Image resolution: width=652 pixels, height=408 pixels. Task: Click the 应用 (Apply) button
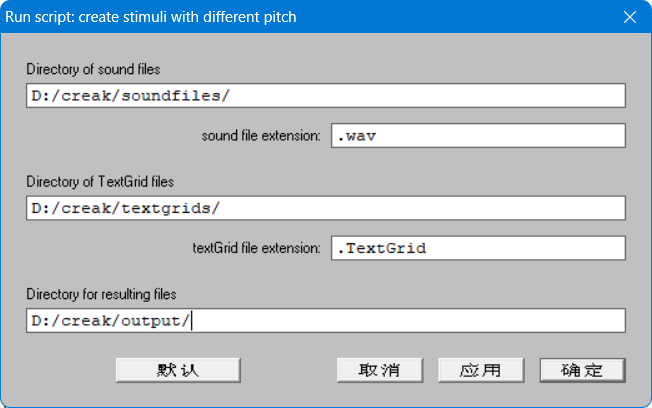click(x=481, y=370)
